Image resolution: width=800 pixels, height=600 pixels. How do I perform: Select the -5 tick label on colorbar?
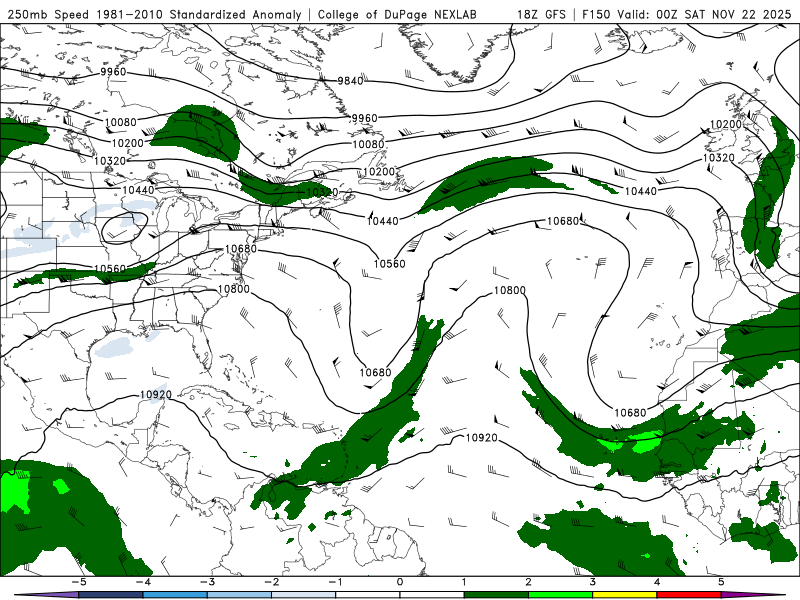(x=79, y=582)
